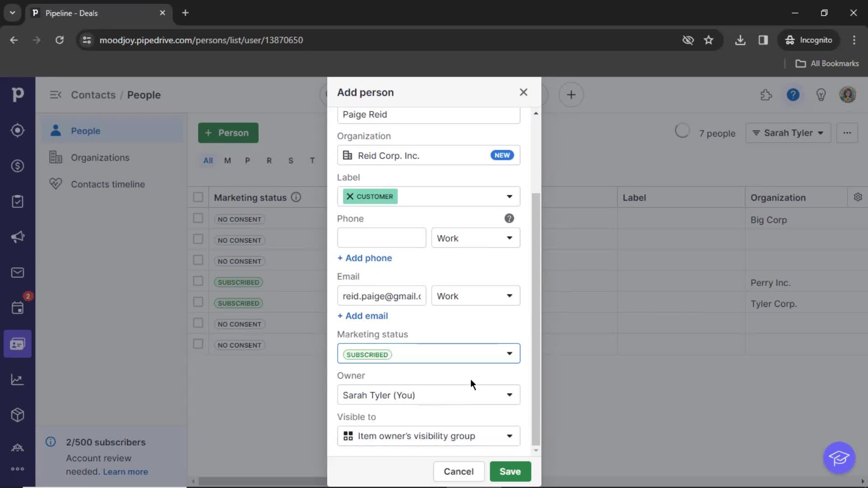The image size is (868, 488).
Task: Open the Deals pipeline icon
Action: pyautogui.click(x=17, y=166)
